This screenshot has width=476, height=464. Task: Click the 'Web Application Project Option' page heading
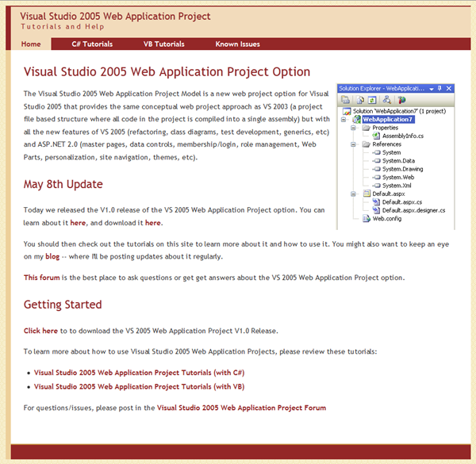pyautogui.click(x=167, y=72)
